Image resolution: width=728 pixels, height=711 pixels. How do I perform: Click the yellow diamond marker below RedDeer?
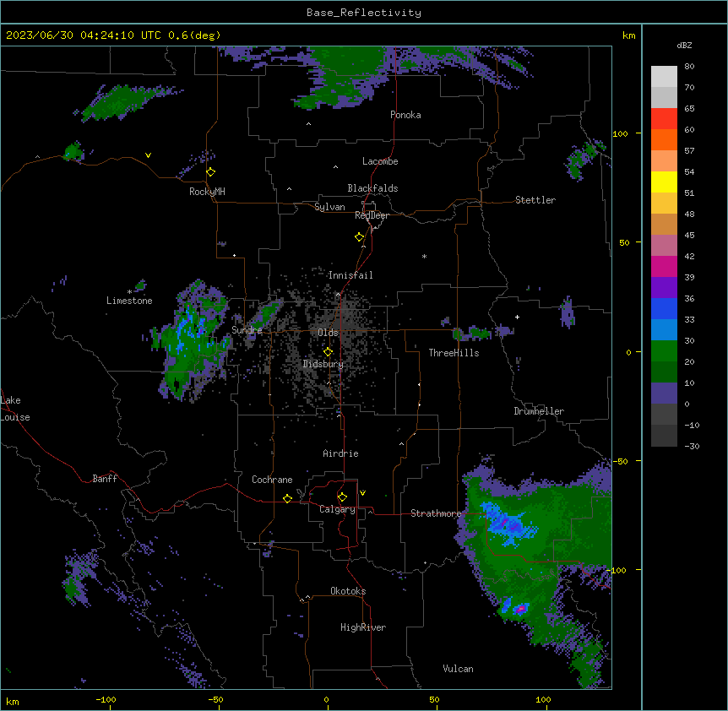(360, 237)
